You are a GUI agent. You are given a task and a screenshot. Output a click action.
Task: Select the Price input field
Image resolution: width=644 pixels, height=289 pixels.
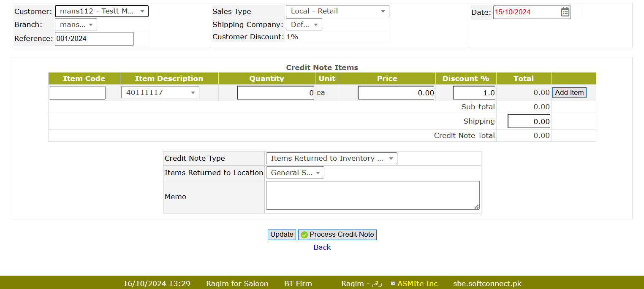396,93
